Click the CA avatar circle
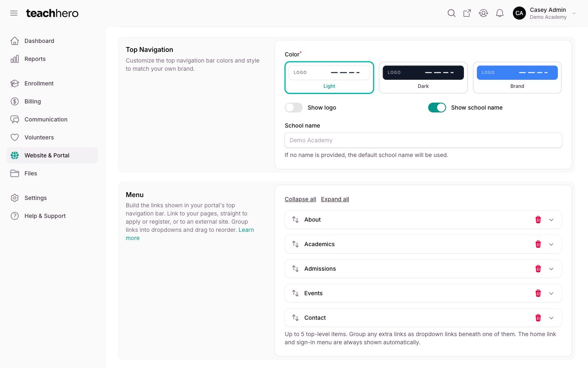Image resolution: width=588 pixels, height=368 pixels. pyautogui.click(x=519, y=13)
